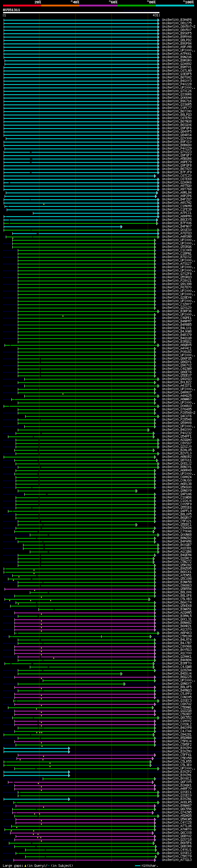Click hit label UniRef100_A0DLR5
The image size is (197, 868).
[177, 802]
